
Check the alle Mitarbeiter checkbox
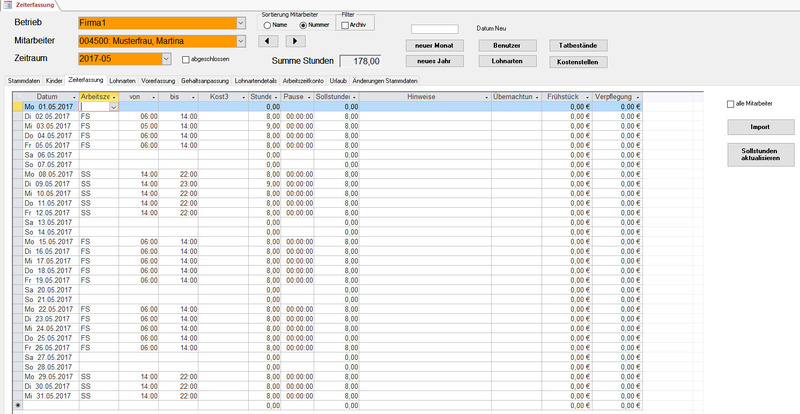tap(730, 104)
